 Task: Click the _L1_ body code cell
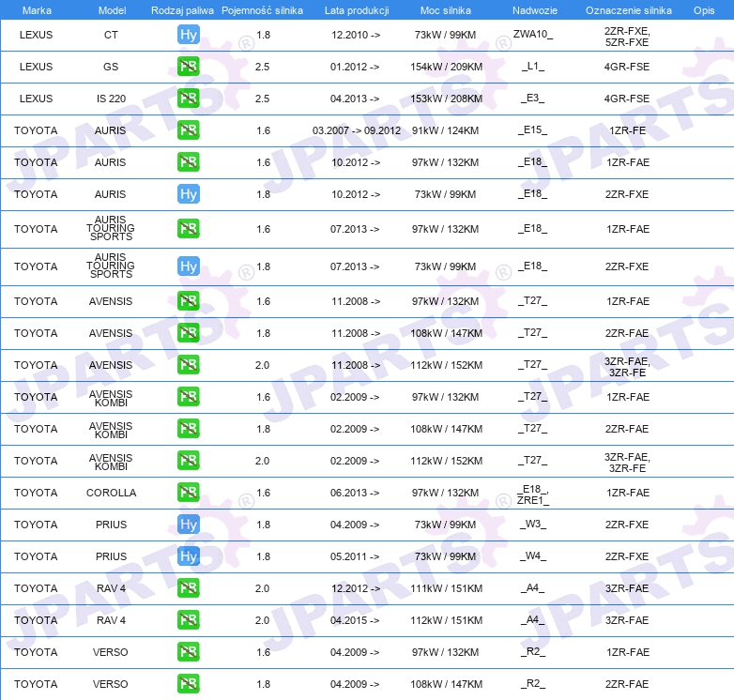pyautogui.click(x=533, y=66)
